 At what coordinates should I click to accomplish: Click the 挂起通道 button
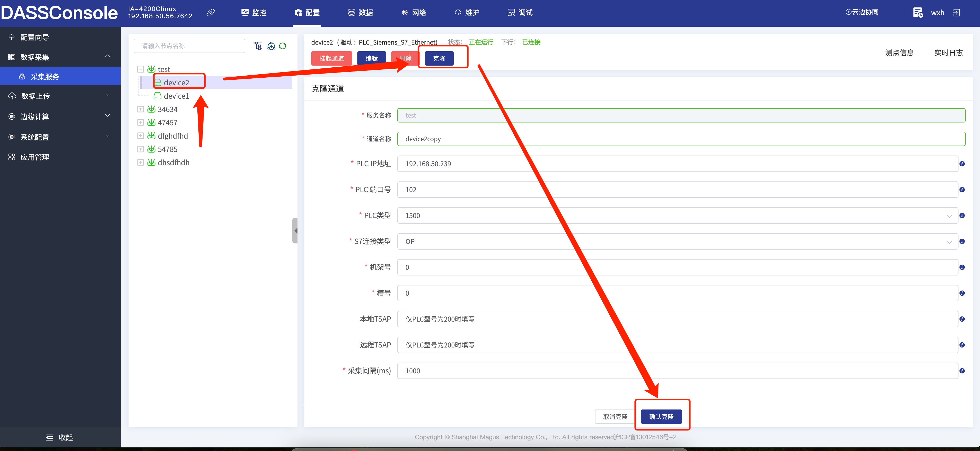click(331, 58)
